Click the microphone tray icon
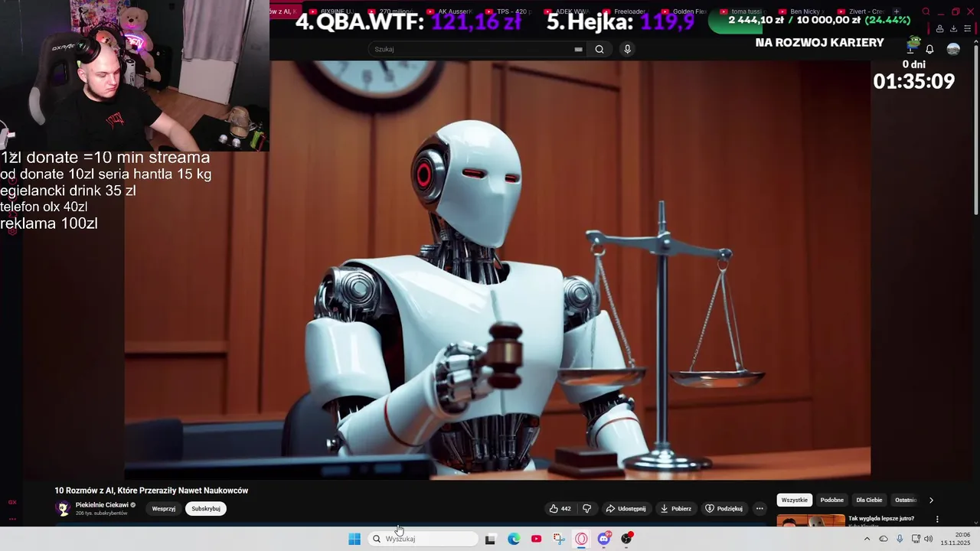 click(900, 539)
